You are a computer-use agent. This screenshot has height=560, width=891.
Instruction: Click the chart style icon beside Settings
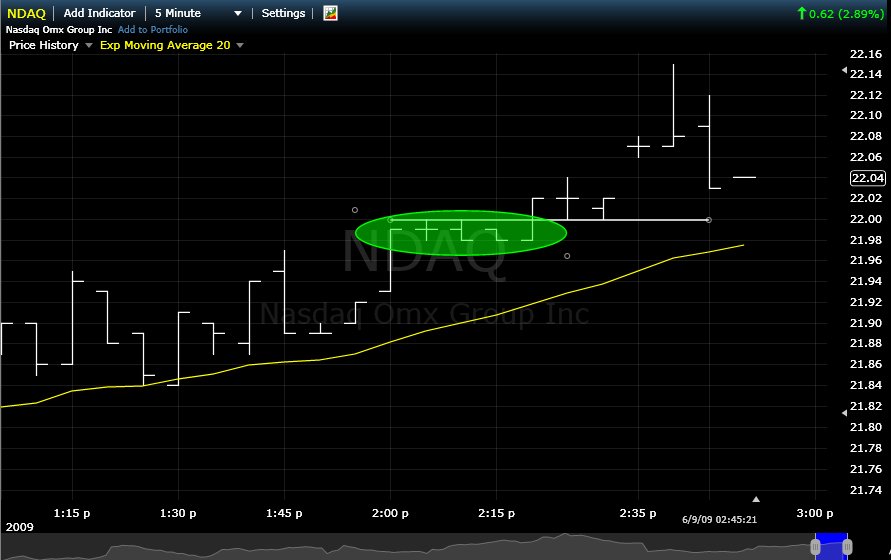point(331,13)
